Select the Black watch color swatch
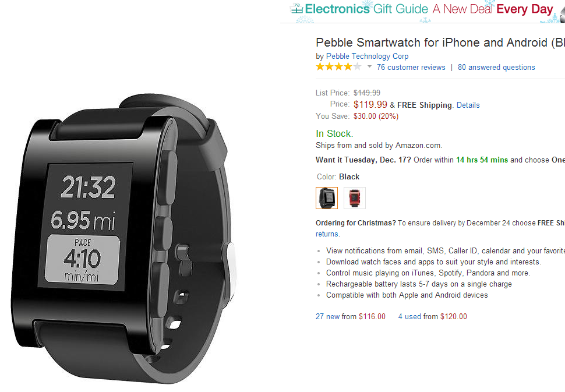This screenshot has height=392, width=565. click(326, 198)
